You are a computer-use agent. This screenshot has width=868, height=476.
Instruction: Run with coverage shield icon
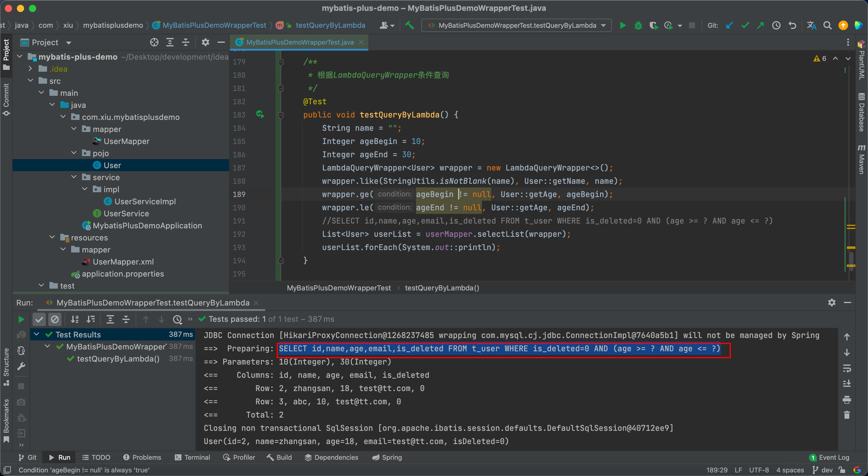(x=653, y=25)
